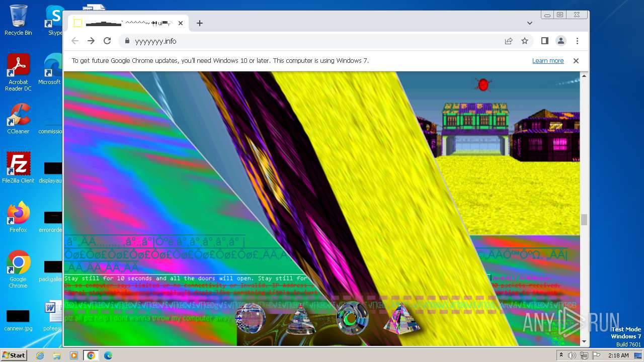Click the ring-shaped glass icon
Viewport: 644px width, 362px height.
click(x=352, y=318)
